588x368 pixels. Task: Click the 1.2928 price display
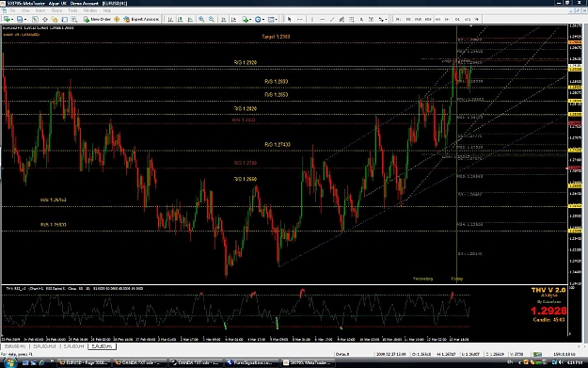pos(548,311)
